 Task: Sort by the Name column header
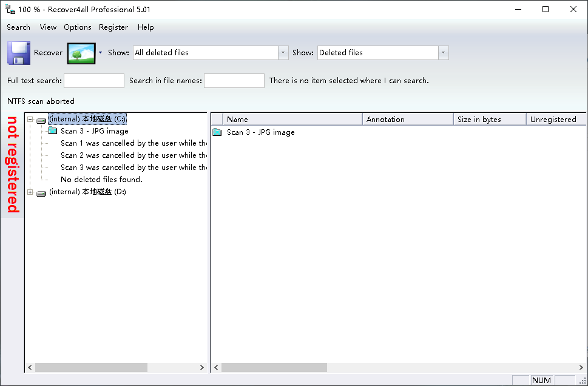293,120
